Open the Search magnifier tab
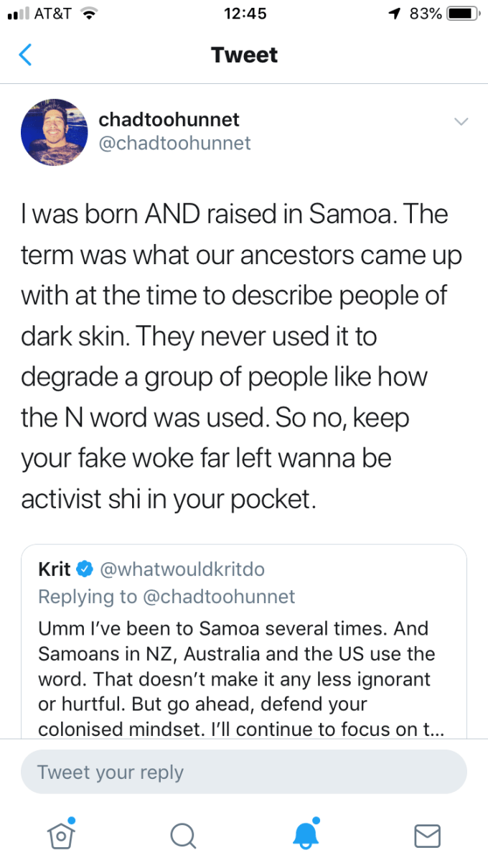The image size is (488, 868). (x=183, y=835)
